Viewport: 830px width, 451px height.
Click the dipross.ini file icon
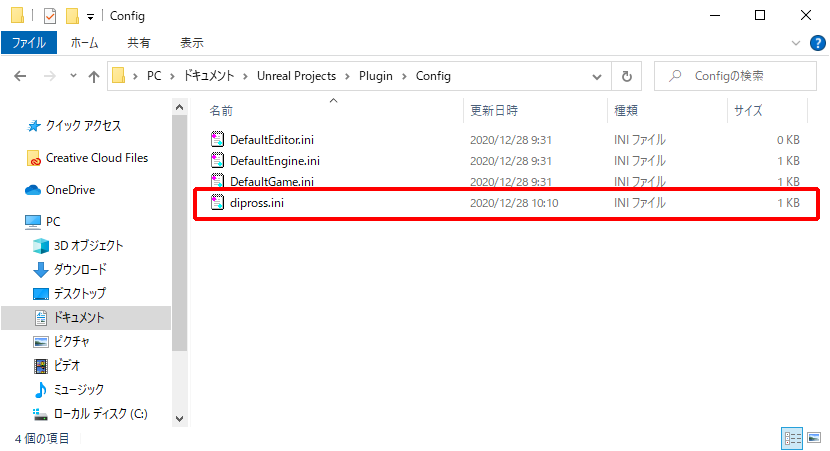click(x=217, y=203)
